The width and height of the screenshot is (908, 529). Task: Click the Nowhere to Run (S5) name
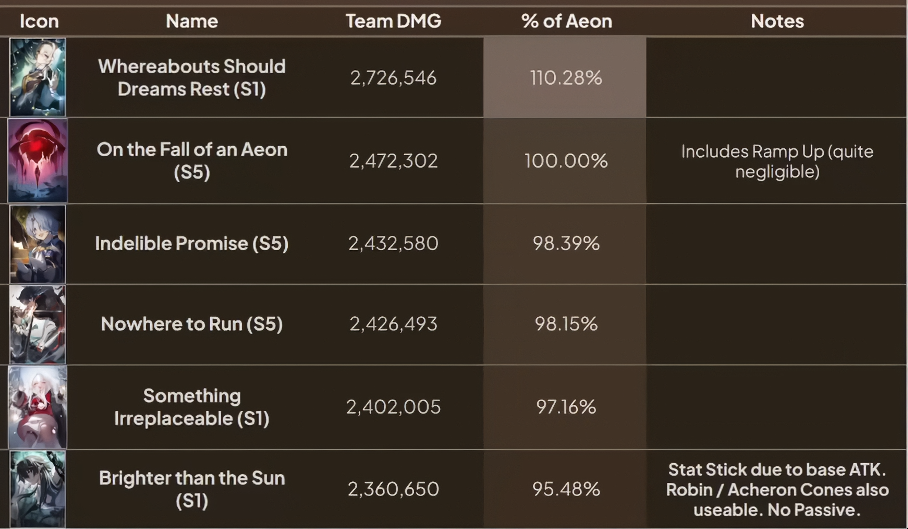coord(192,324)
